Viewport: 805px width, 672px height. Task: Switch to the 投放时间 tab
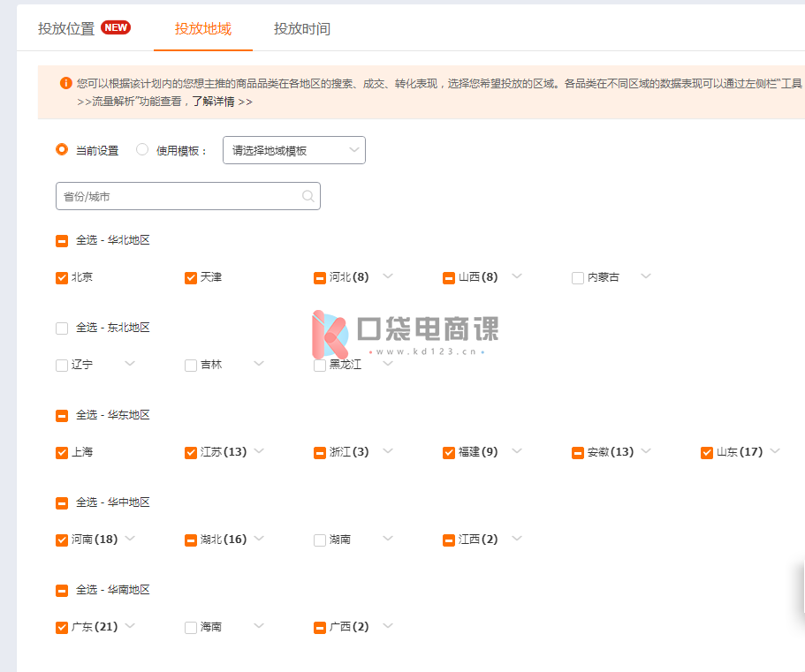pos(301,28)
